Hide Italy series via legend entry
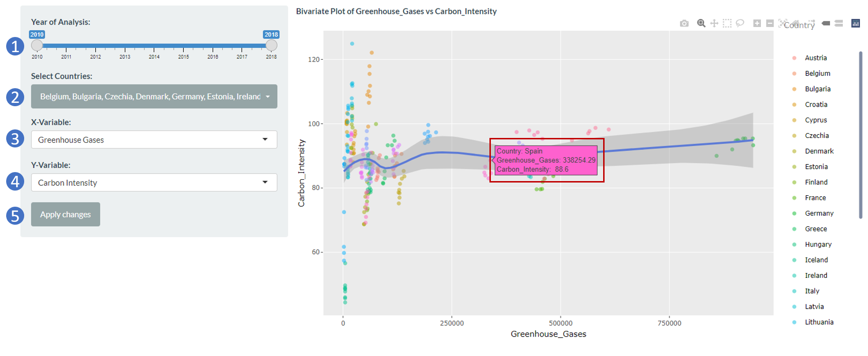 click(812, 291)
